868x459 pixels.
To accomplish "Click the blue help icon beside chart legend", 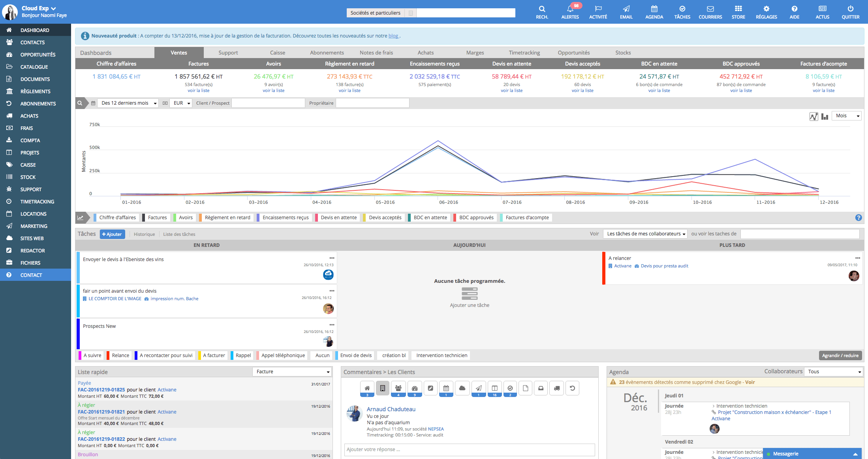I will click(x=859, y=218).
